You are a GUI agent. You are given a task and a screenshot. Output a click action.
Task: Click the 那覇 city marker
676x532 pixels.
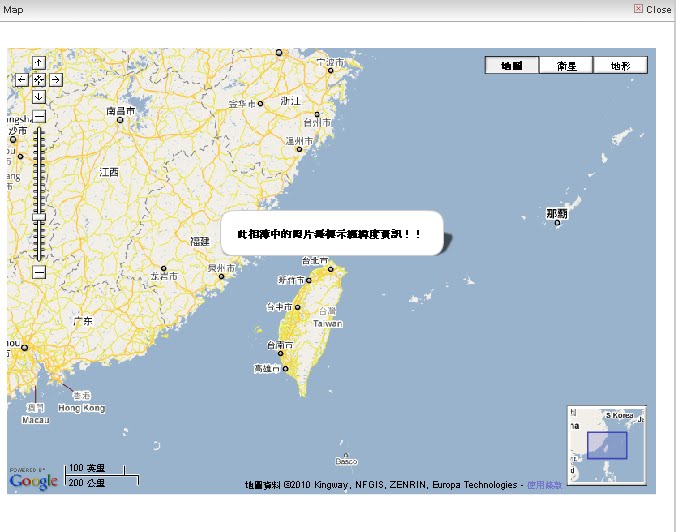click(557, 223)
